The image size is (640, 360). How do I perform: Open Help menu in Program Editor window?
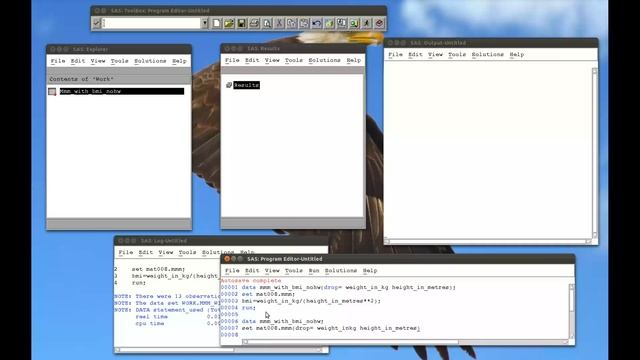[370, 271]
